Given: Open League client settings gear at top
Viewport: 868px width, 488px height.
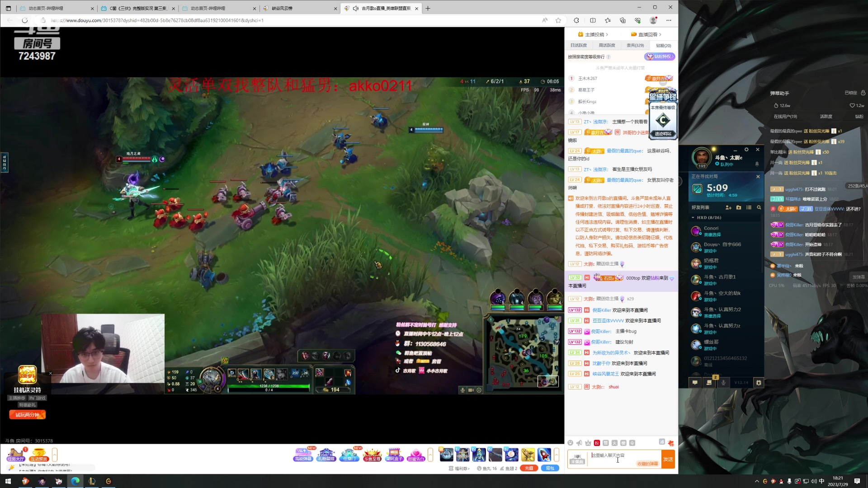Looking at the screenshot, I should tap(746, 150).
